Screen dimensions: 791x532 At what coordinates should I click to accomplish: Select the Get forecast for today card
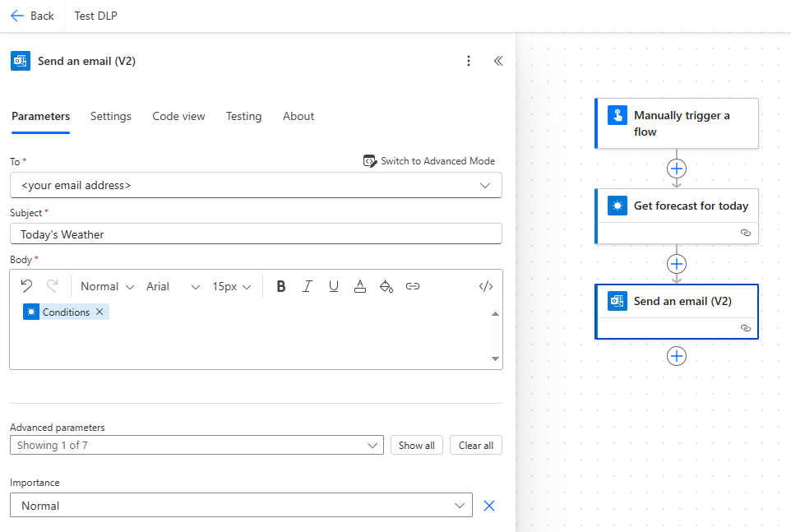pyautogui.click(x=677, y=216)
